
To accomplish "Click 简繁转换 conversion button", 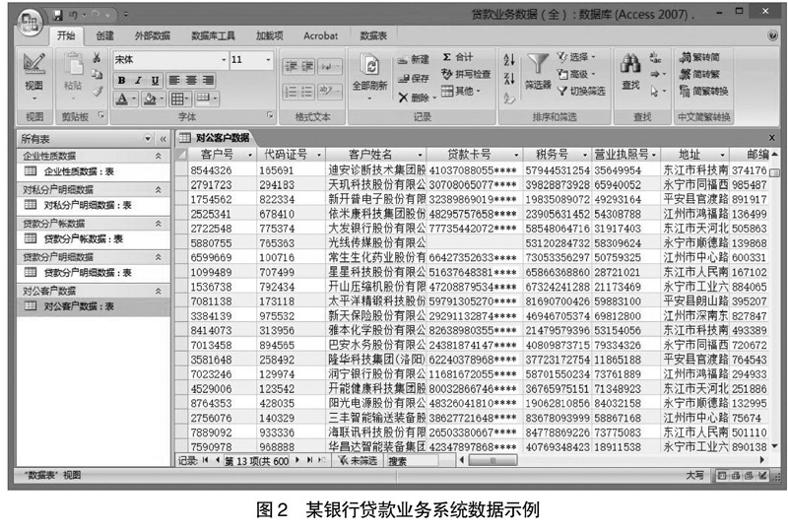I will click(703, 91).
